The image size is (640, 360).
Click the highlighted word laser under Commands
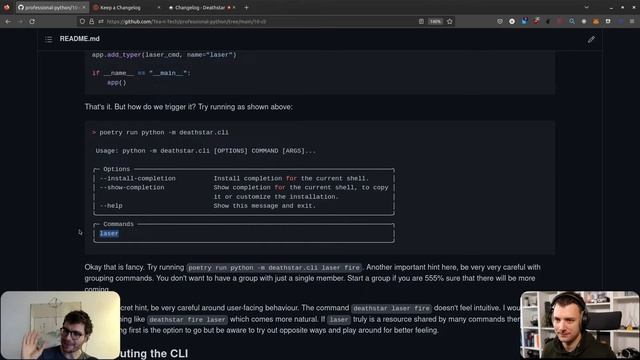tap(109, 233)
